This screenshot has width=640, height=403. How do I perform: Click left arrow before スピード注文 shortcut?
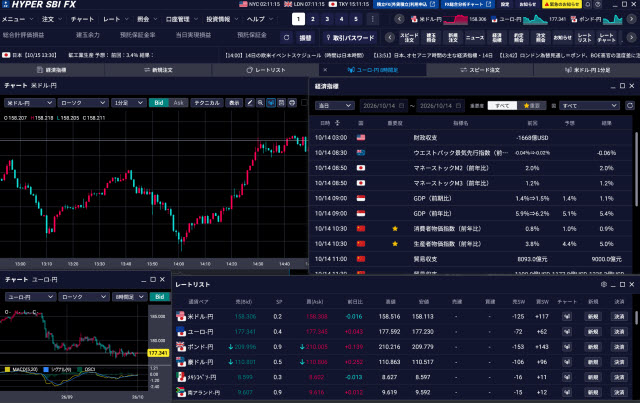(390, 38)
